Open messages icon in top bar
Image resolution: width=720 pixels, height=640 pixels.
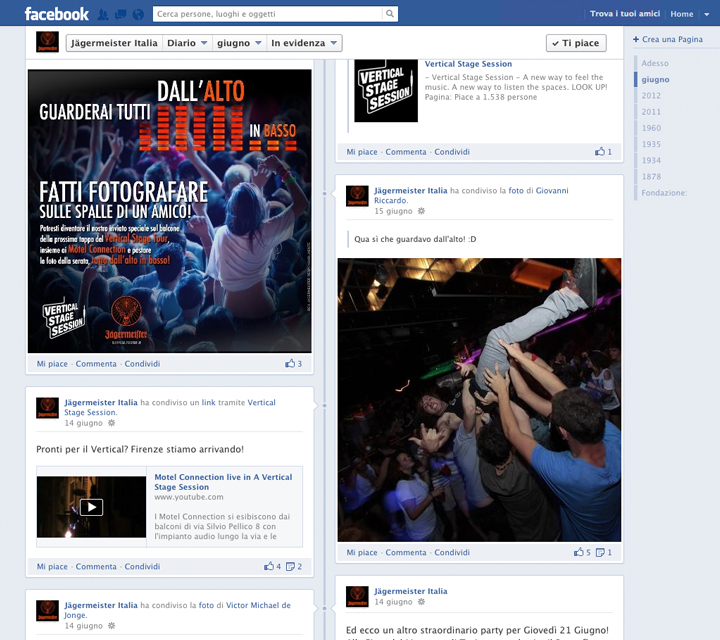[x=121, y=15]
